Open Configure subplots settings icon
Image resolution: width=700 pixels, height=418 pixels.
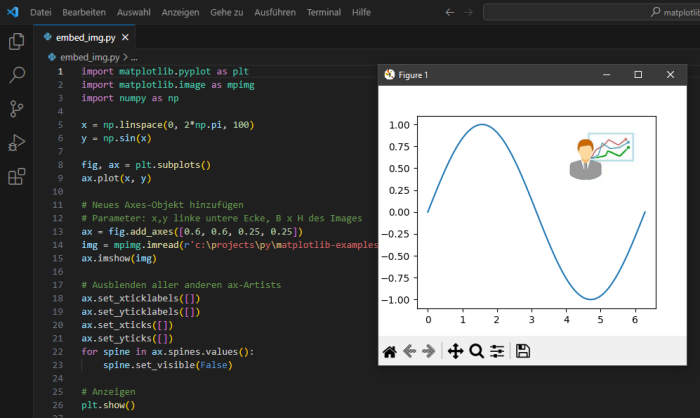click(x=497, y=351)
